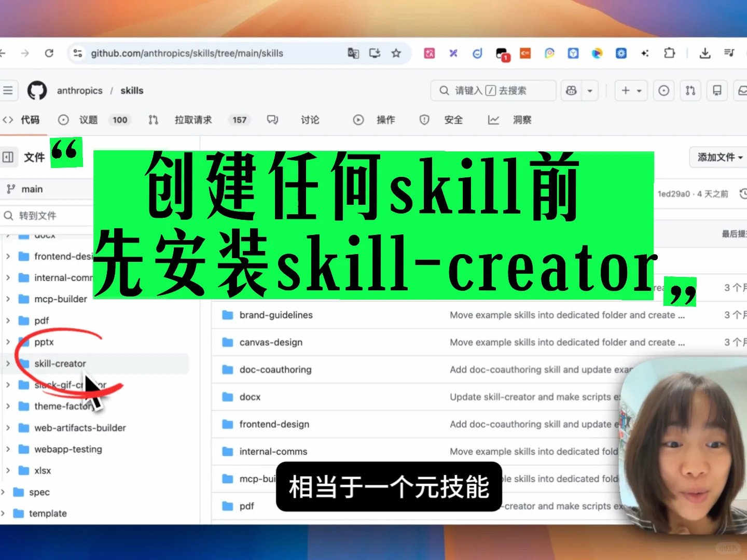Viewport: 747px width, 560px height.
Task: Open the internal-comms folder in file list
Action: coord(273,452)
